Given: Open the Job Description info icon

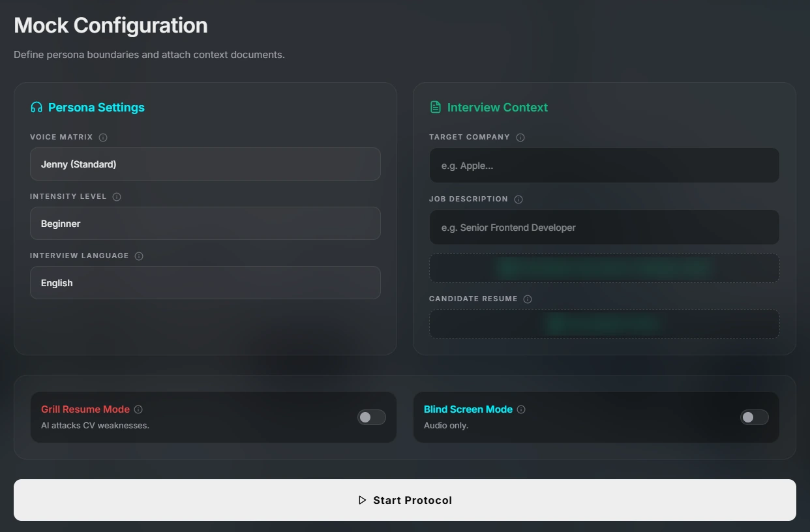Looking at the screenshot, I should (x=518, y=199).
